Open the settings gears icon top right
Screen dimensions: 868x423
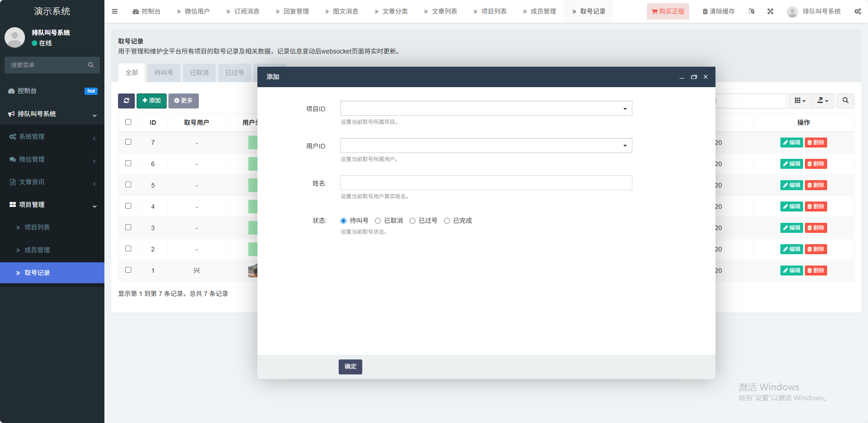click(857, 11)
